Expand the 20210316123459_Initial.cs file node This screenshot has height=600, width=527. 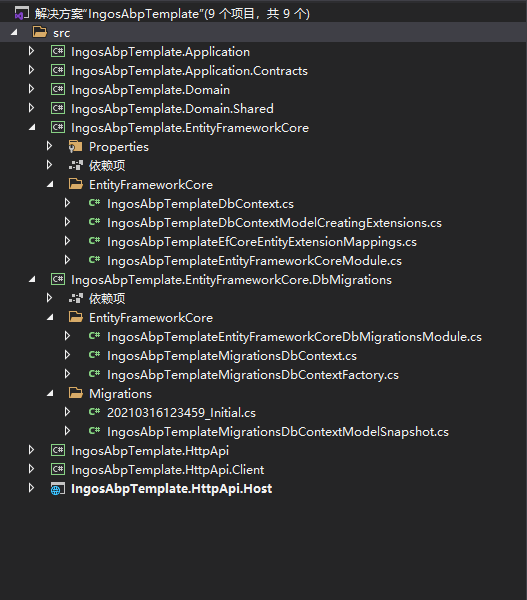click(67, 412)
